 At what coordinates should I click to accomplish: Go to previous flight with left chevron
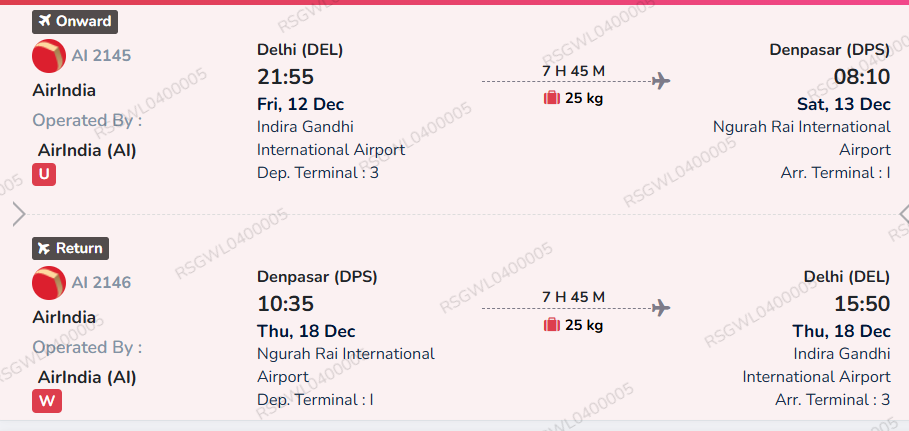[x=18, y=214]
